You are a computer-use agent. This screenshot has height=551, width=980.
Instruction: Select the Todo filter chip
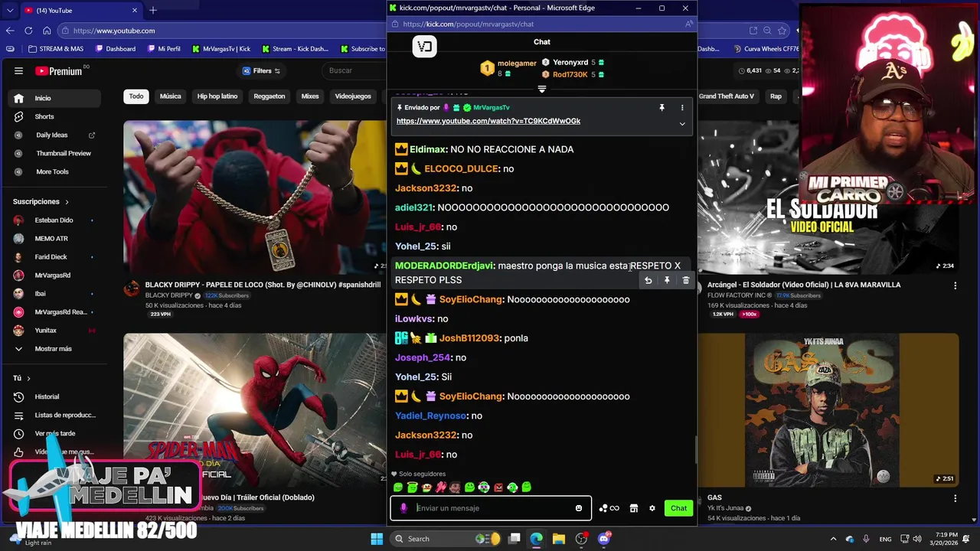pyautogui.click(x=136, y=96)
